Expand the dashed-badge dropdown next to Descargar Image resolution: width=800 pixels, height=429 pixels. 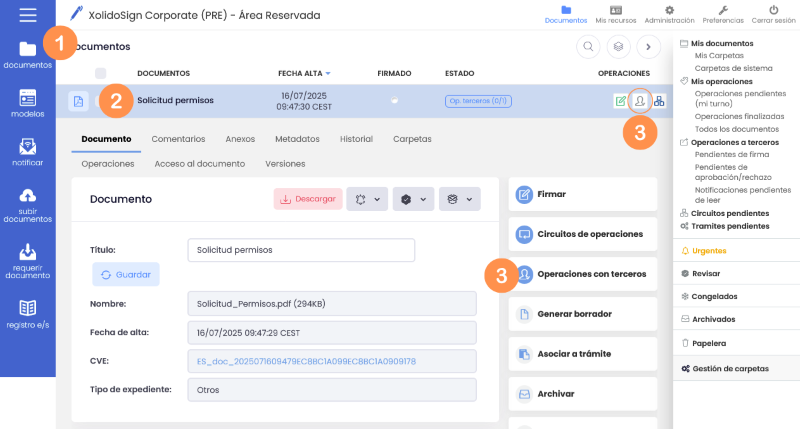(x=367, y=199)
